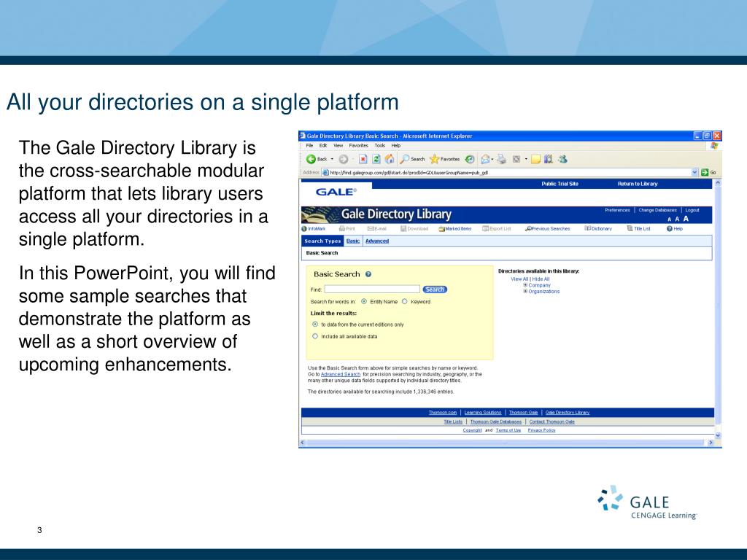747x560 pixels.
Task: Open the Edit menu
Action: click(x=323, y=146)
